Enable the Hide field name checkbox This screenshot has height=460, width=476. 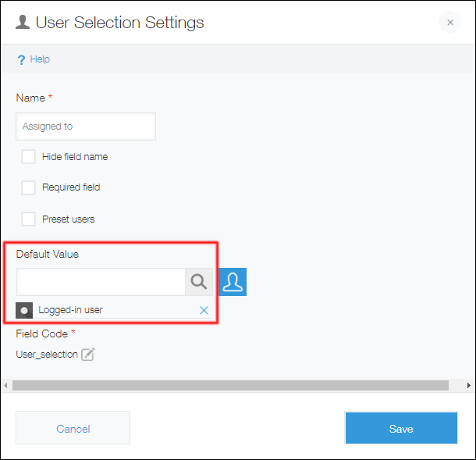pos(29,156)
